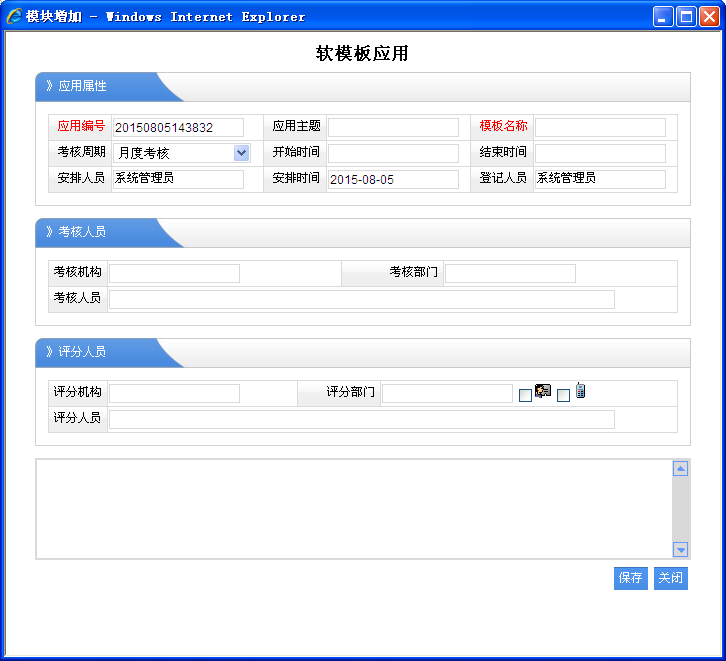
Task: Click the 评分人员 section header
Action: (83, 352)
